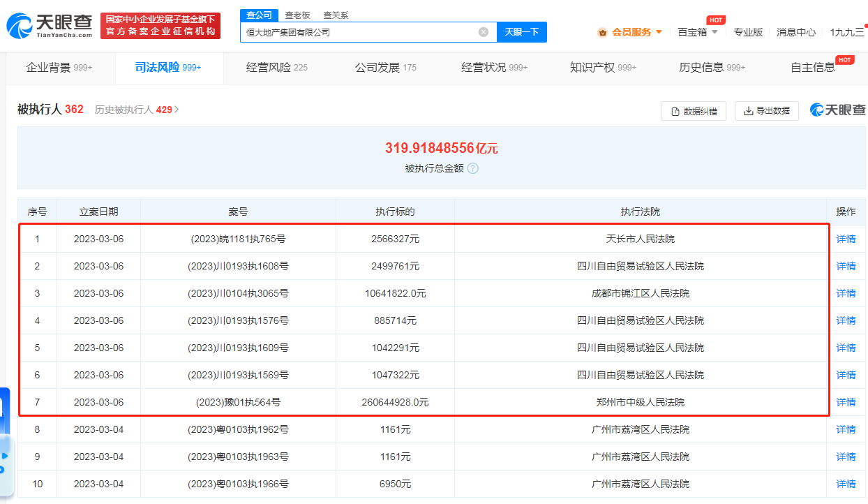Viewport: 868px width, 504px height.
Task: Click the 数据纠错 button
Action: [x=694, y=111]
